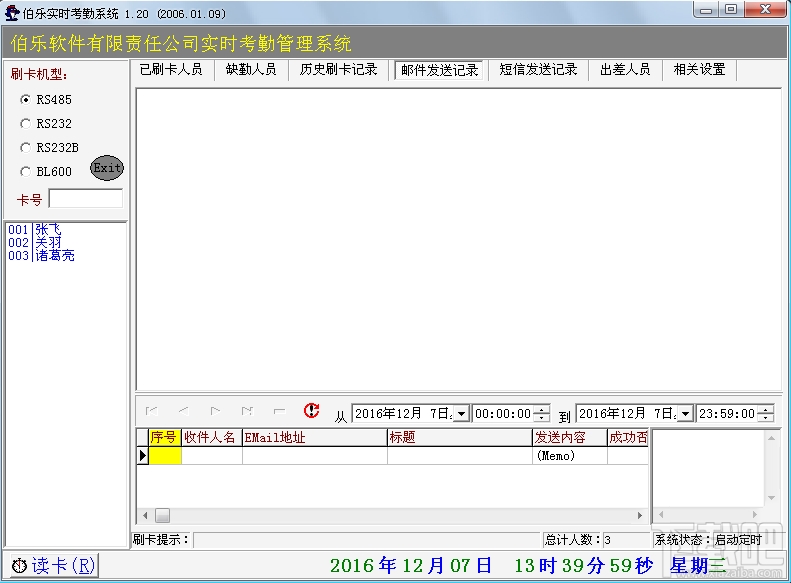Close the attendance system window
Image resolution: width=791 pixels, height=583 pixels.
(765, 10)
